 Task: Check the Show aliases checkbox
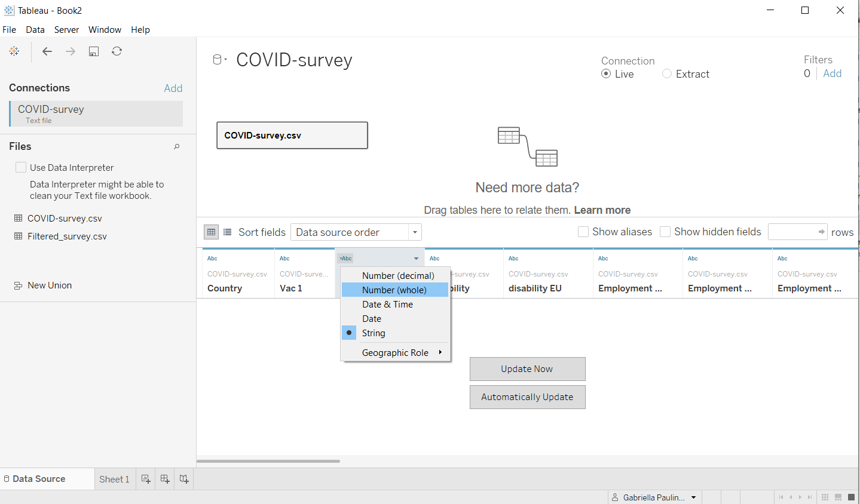pyautogui.click(x=583, y=232)
